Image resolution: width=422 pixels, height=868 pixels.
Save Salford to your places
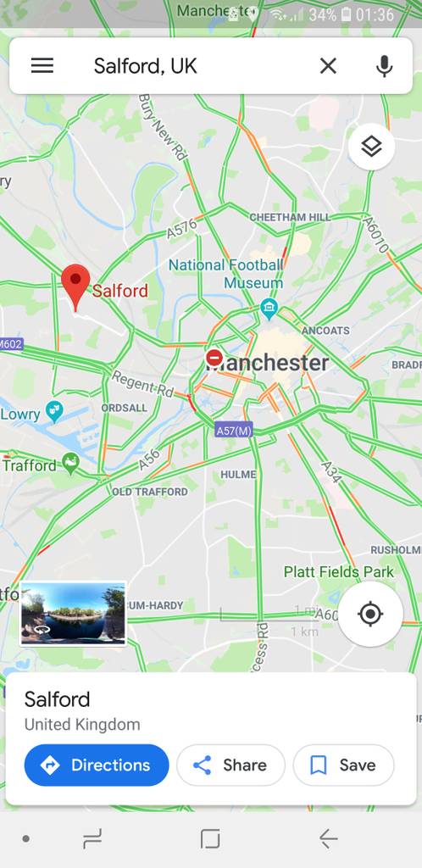(x=343, y=765)
